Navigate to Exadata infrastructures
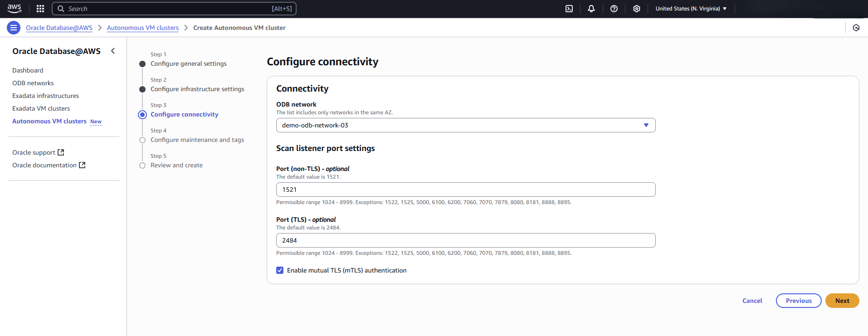Image resolution: width=868 pixels, height=336 pixels. point(45,96)
